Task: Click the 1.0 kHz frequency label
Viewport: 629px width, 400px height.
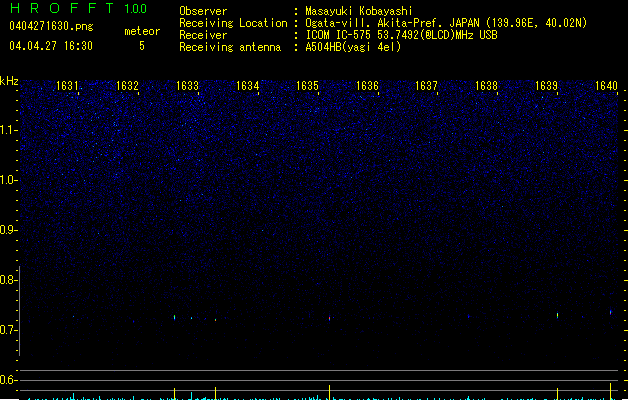Action: coord(8,180)
